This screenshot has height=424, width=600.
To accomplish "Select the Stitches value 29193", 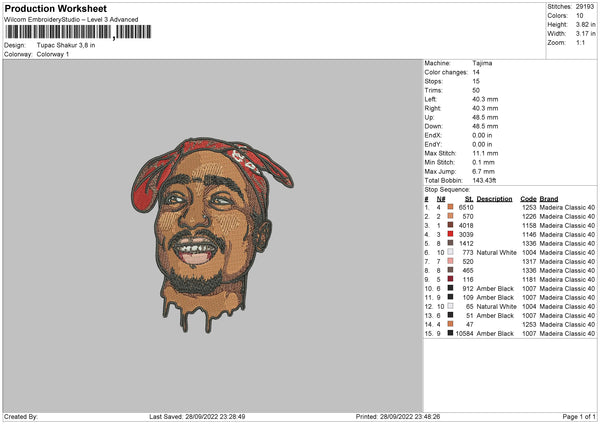I will point(585,7).
